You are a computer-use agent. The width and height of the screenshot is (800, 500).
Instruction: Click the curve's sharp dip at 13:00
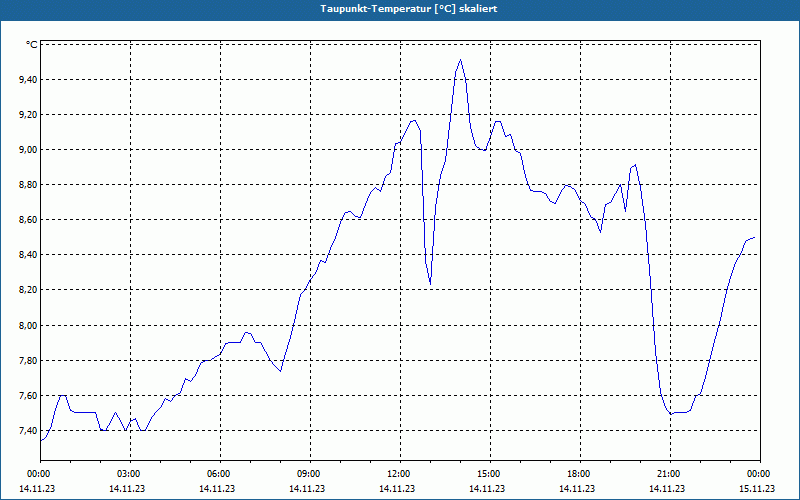pos(430,283)
